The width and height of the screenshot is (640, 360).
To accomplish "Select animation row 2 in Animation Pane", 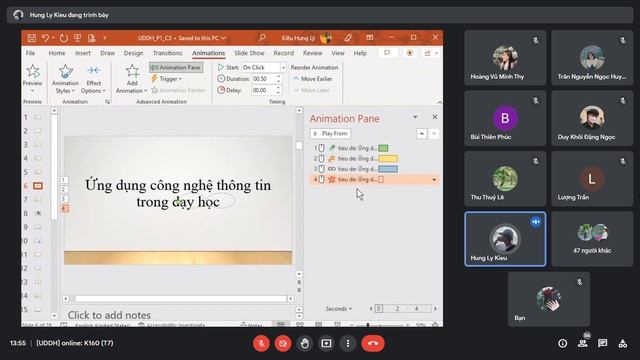I will [x=373, y=158].
